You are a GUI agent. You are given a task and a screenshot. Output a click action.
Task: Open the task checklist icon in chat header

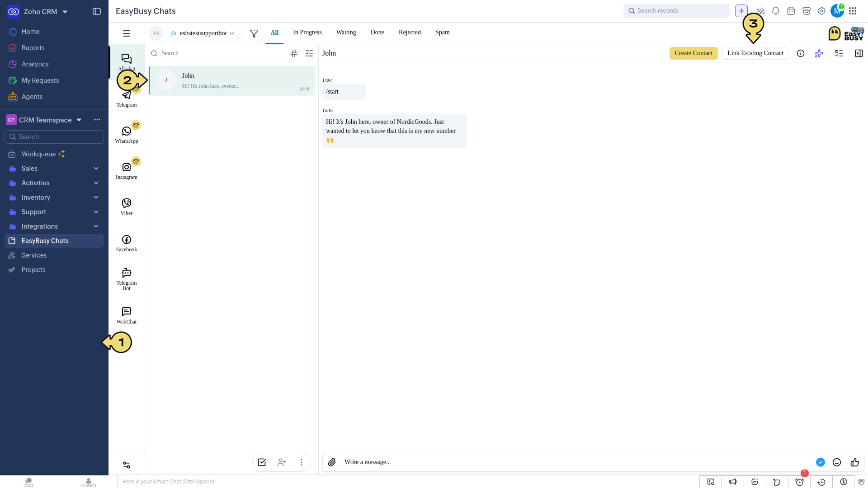[839, 53]
